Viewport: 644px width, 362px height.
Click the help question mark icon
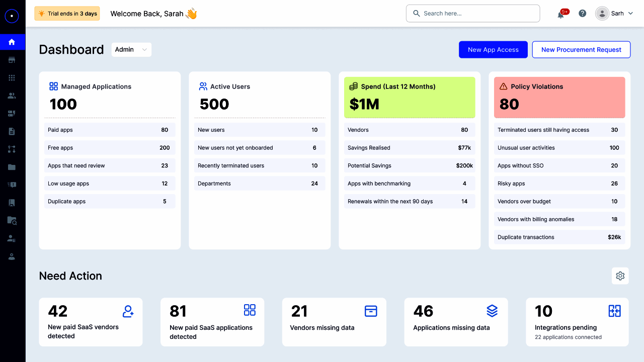pos(583,14)
